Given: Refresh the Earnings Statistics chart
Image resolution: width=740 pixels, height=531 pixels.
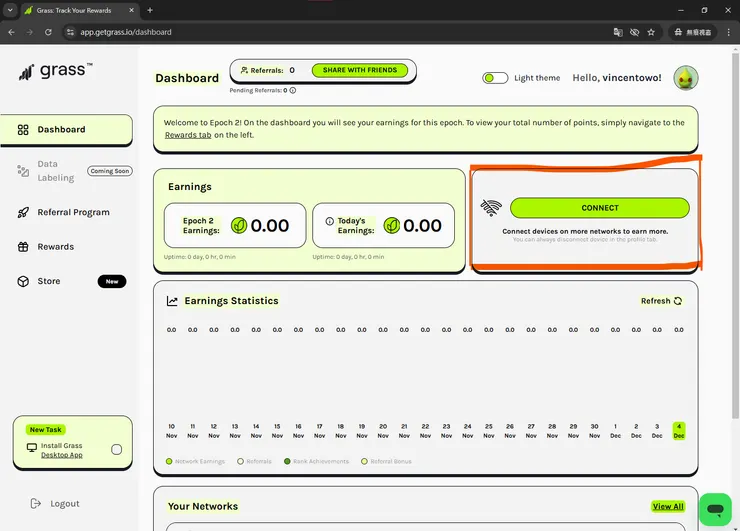Looking at the screenshot, I should pyautogui.click(x=661, y=301).
